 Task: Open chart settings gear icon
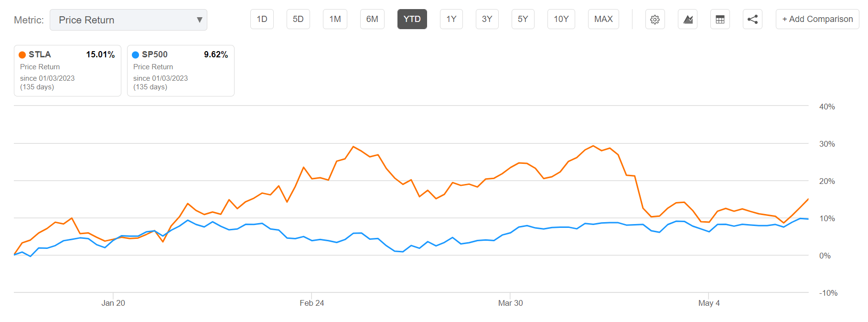pos(655,20)
